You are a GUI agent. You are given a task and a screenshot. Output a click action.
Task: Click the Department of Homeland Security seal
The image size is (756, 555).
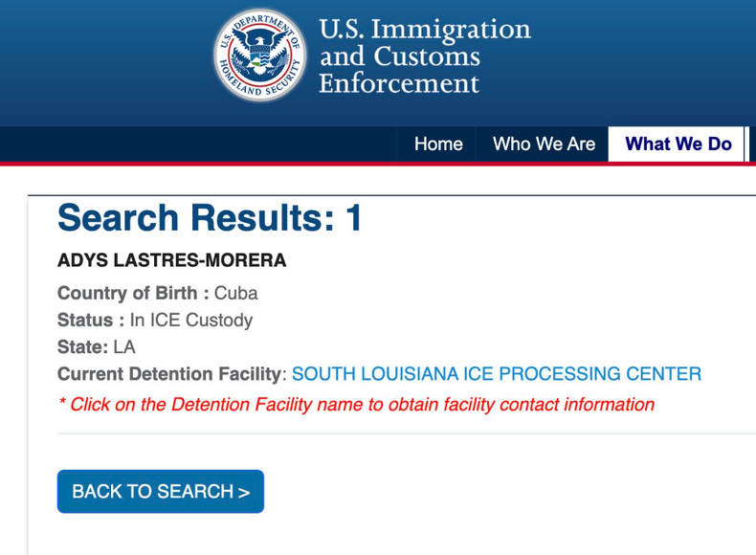pos(260,55)
